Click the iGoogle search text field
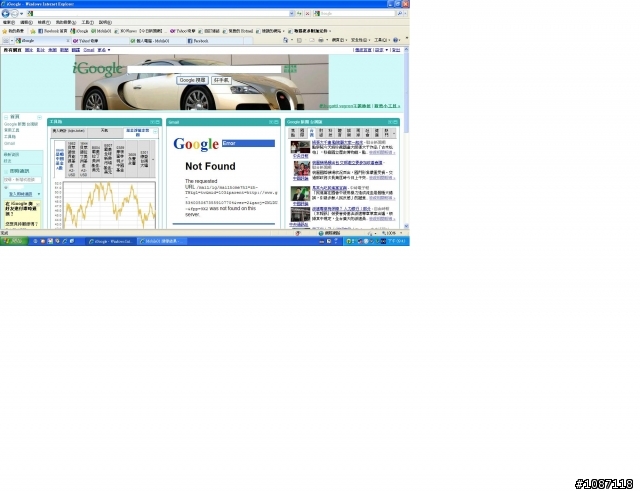 click(204, 69)
